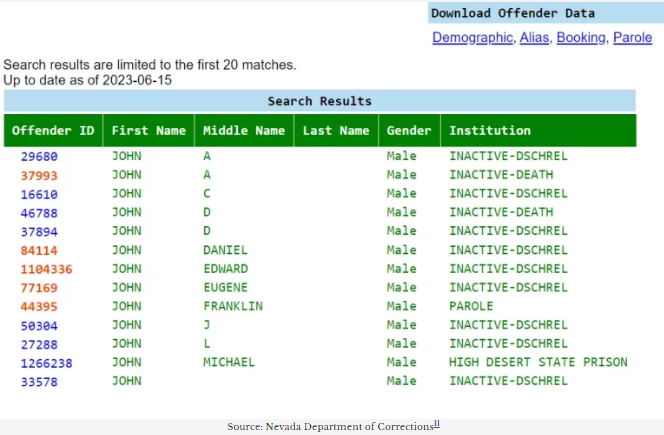The height and width of the screenshot is (435, 664).
Task: Click the Institution column header
Action: pyautogui.click(x=490, y=131)
